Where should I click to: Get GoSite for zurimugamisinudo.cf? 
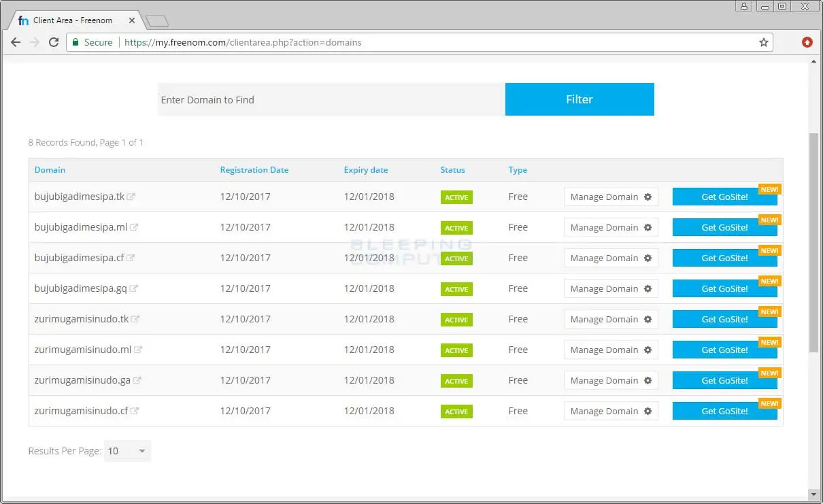(x=724, y=411)
